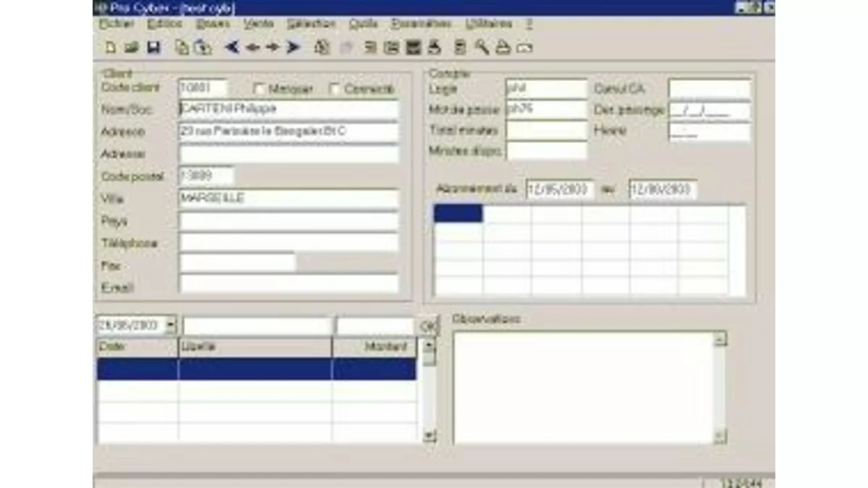
Task: Click the copy pages toolbar icon
Action: [x=182, y=48]
